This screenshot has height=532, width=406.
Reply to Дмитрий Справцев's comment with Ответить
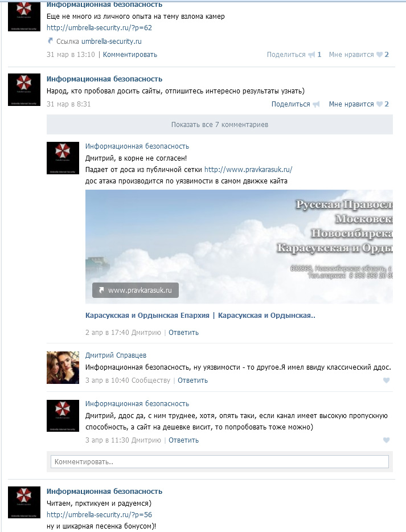(x=192, y=380)
